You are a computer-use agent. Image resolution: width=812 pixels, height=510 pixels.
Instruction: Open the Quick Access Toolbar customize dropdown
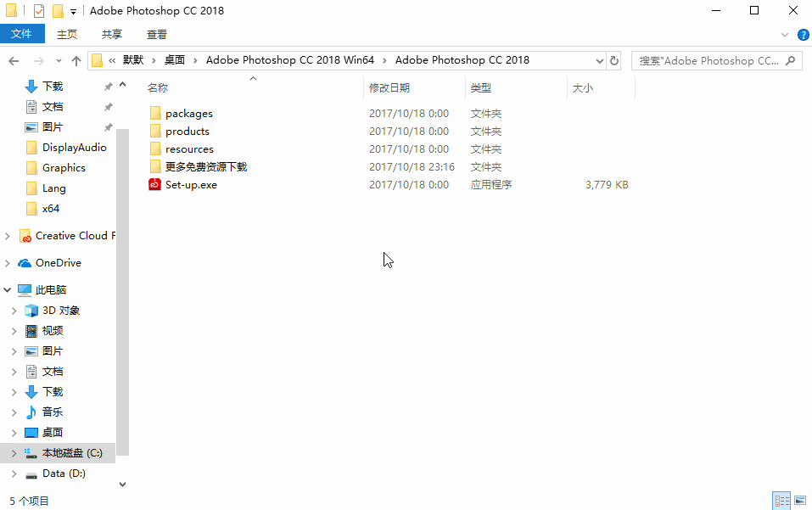[73, 10]
